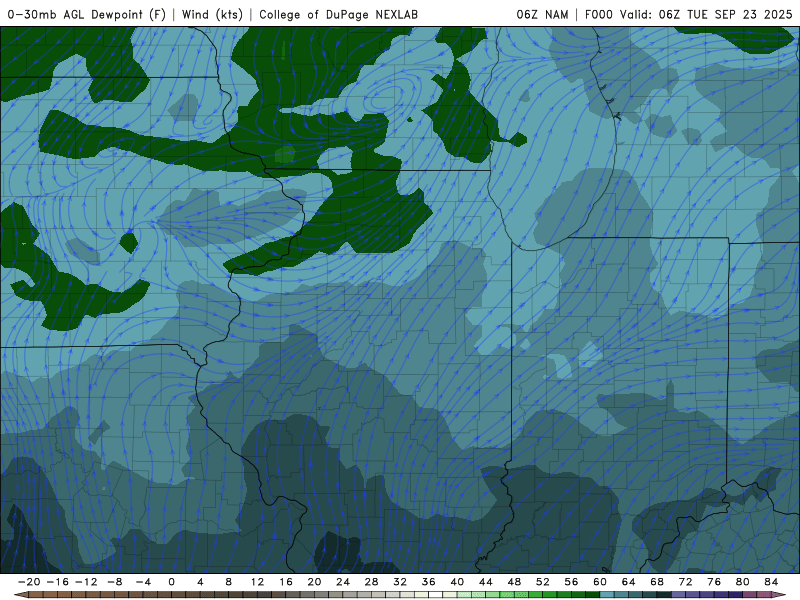Click the 16 value on the legend
The width and height of the screenshot is (800, 600).
pos(286,582)
